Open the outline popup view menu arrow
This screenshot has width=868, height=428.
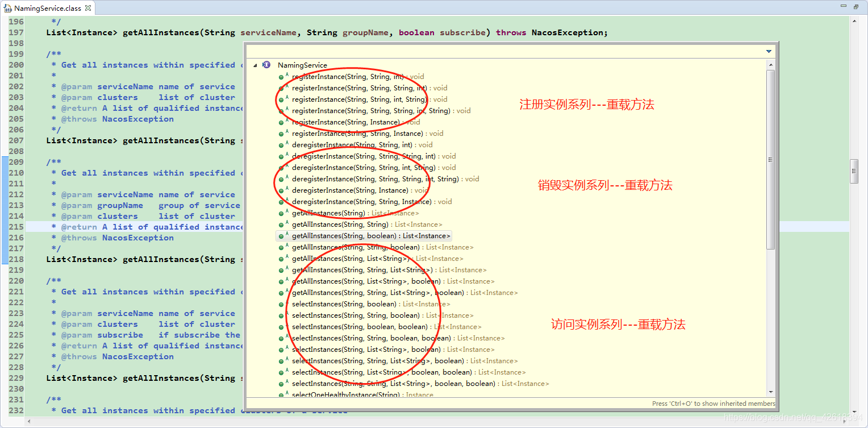click(769, 51)
